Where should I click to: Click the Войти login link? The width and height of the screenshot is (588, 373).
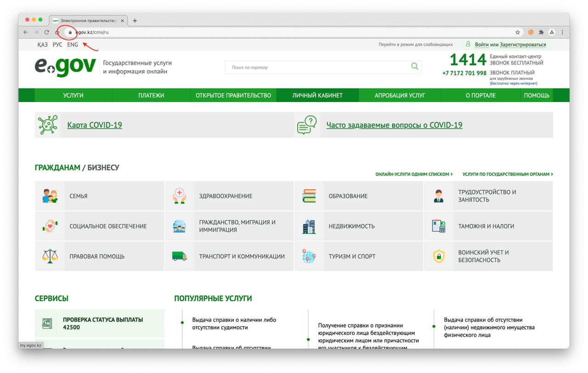[482, 45]
